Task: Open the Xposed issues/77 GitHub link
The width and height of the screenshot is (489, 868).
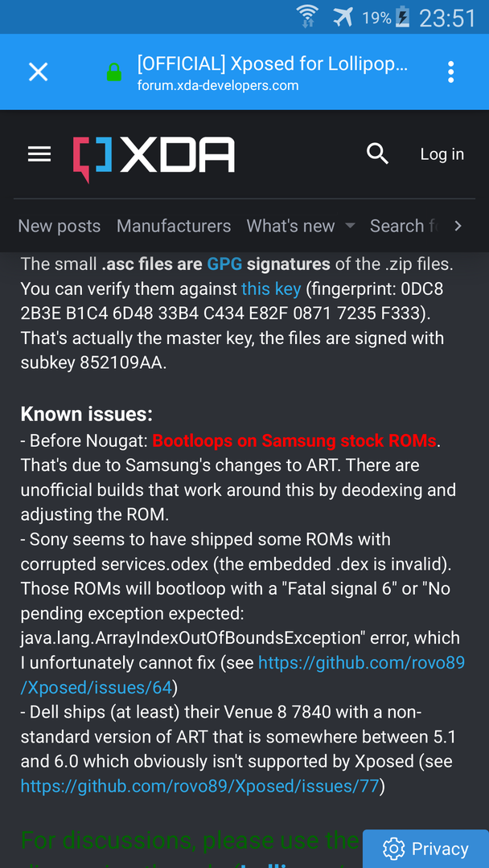Action: point(200,785)
